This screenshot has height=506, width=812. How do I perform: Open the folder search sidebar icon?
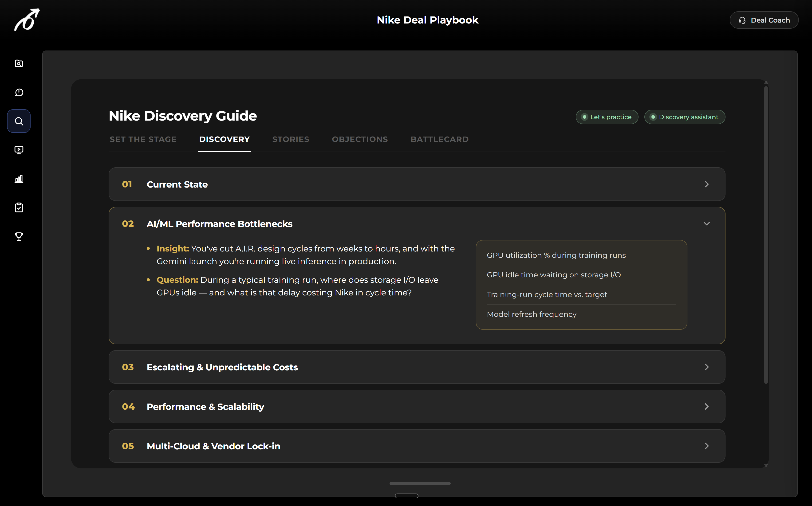tap(19, 64)
